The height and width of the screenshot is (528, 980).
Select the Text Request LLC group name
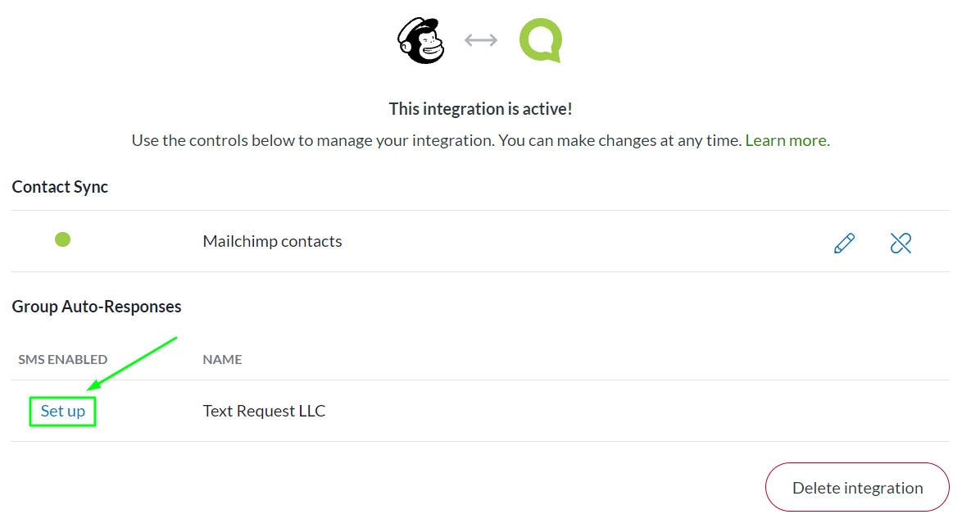click(x=265, y=411)
